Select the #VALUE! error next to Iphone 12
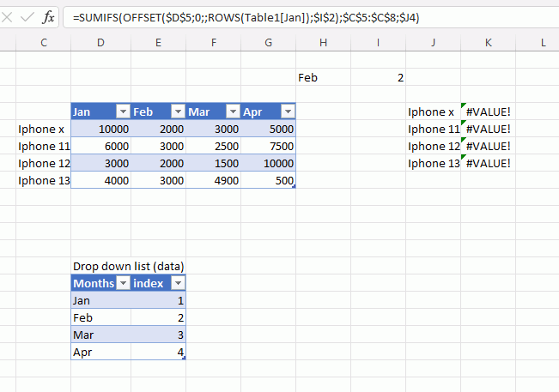Screen dimensions: 559x392 point(488,146)
